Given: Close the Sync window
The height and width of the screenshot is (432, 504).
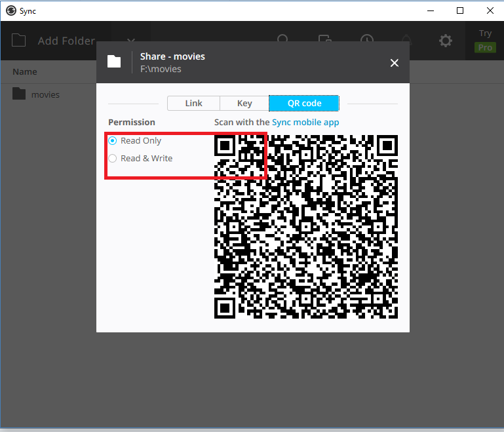Looking at the screenshot, I should (x=490, y=10).
